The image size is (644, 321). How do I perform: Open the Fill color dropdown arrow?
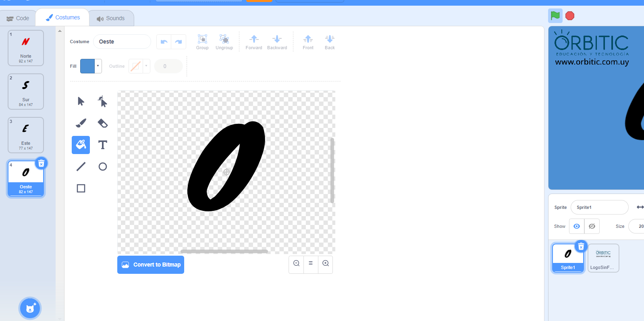(98, 66)
